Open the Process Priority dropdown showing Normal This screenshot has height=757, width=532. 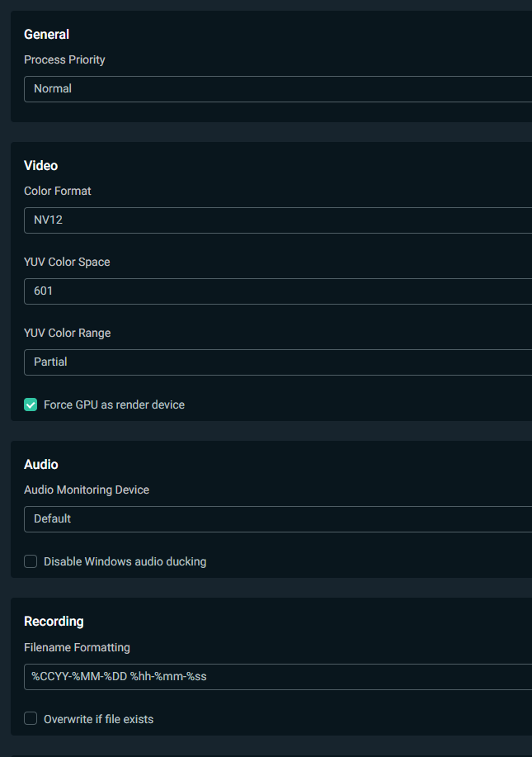pos(278,89)
